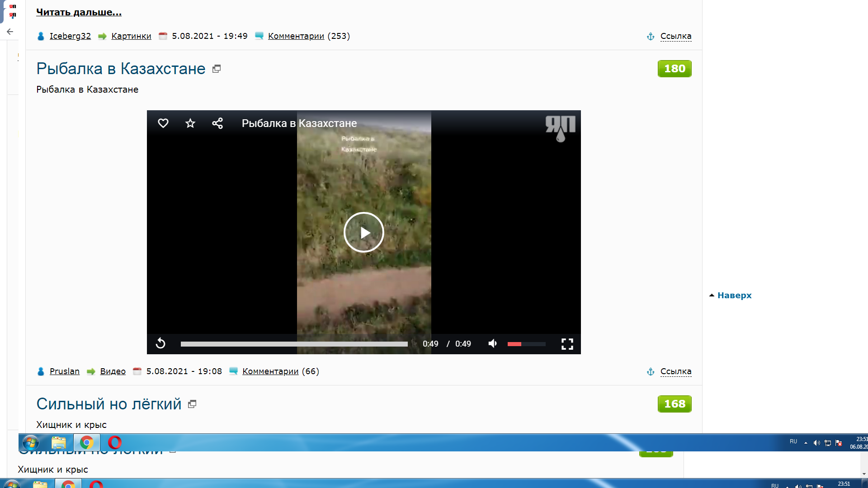The width and height of the screenshot is (868, 488).
Task: Go to the Картинки category
Action: pyautogui.click(x=131, y=36)
